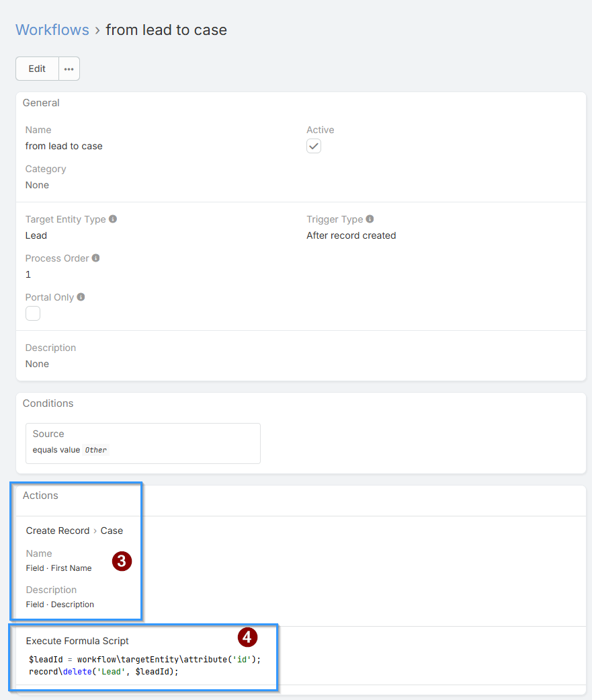Click info icon next to Trigger Type

370,219
